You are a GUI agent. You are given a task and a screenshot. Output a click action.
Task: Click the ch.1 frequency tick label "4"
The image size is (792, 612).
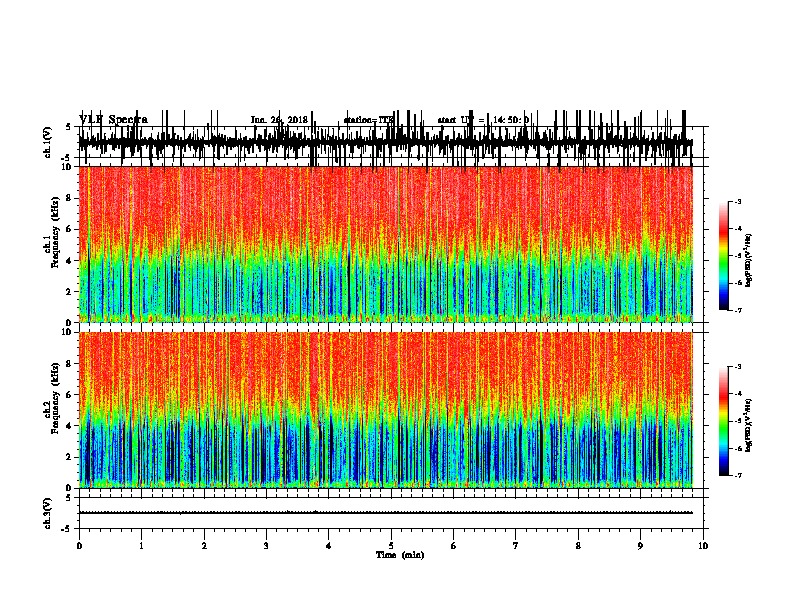69,261
